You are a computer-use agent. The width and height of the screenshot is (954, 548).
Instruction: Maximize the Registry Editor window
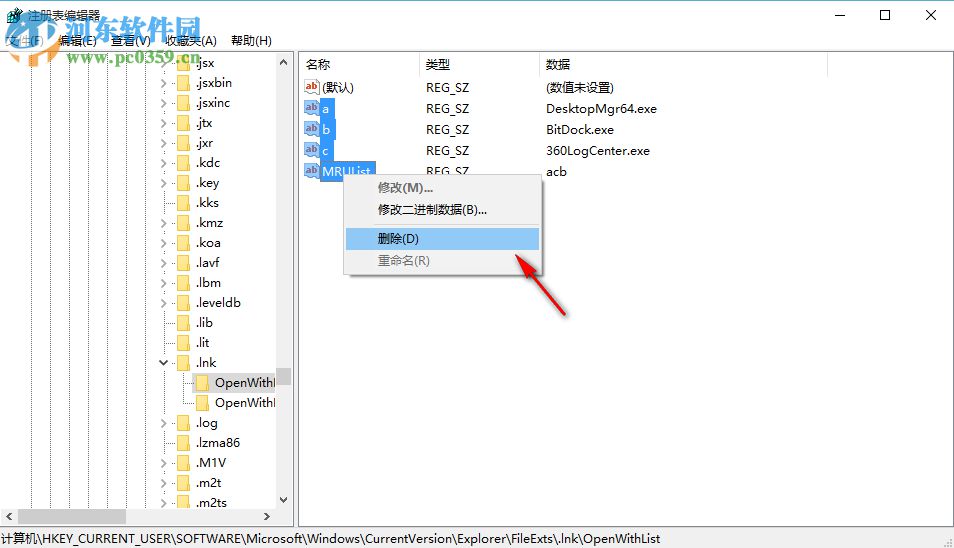(885, 15)
